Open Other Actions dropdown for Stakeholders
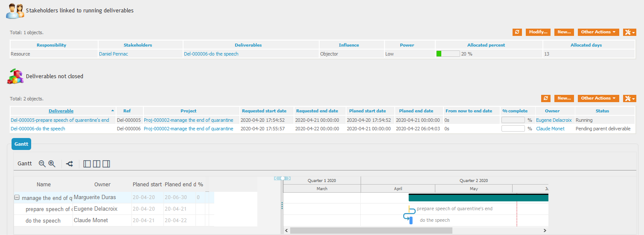Viewport: 644px width, 235px height. tap(598, 32)
